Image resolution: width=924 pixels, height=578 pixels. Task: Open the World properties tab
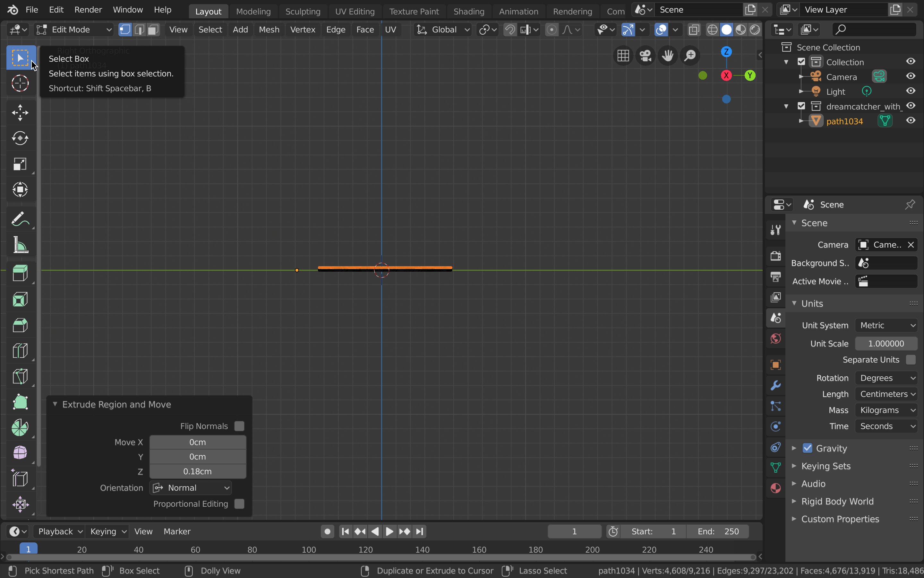tap(775, 339)
